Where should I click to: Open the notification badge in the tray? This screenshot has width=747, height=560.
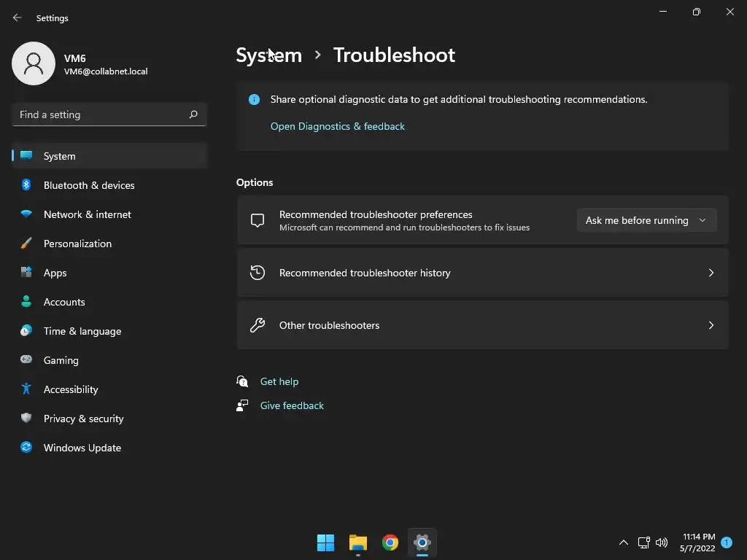click(x=727, y=542)
